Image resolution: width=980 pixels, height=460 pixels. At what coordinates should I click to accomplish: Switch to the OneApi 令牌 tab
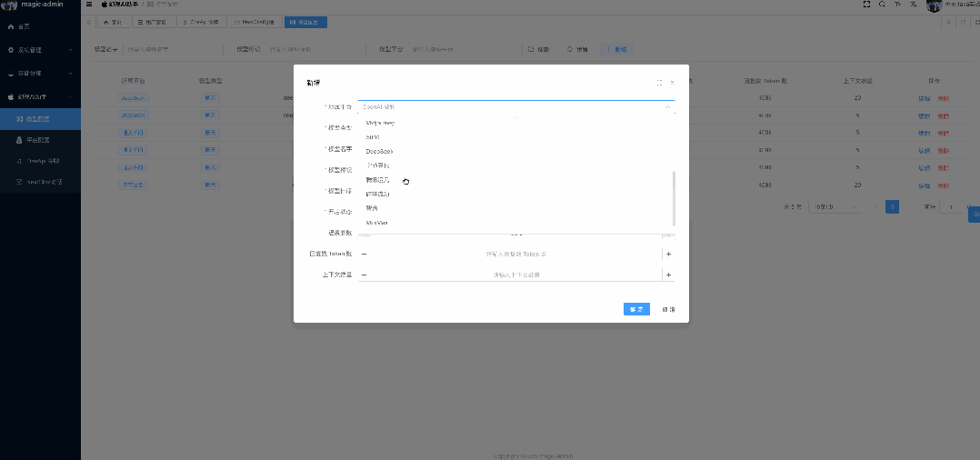click(x=201, y=23)
